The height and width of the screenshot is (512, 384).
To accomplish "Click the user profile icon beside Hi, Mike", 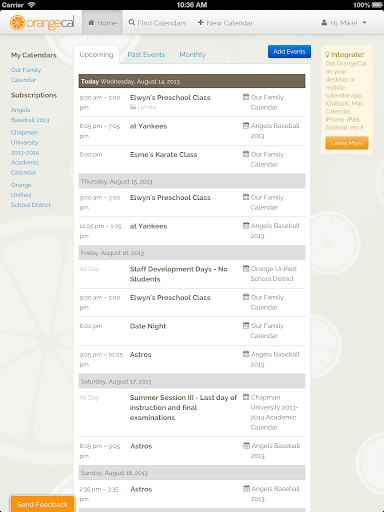I will tap(324, 23).
